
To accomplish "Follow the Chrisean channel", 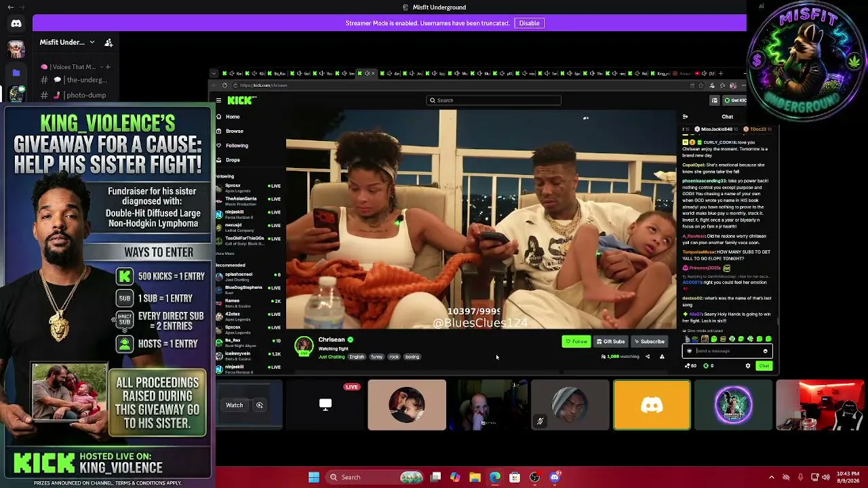I will (576, 342).
